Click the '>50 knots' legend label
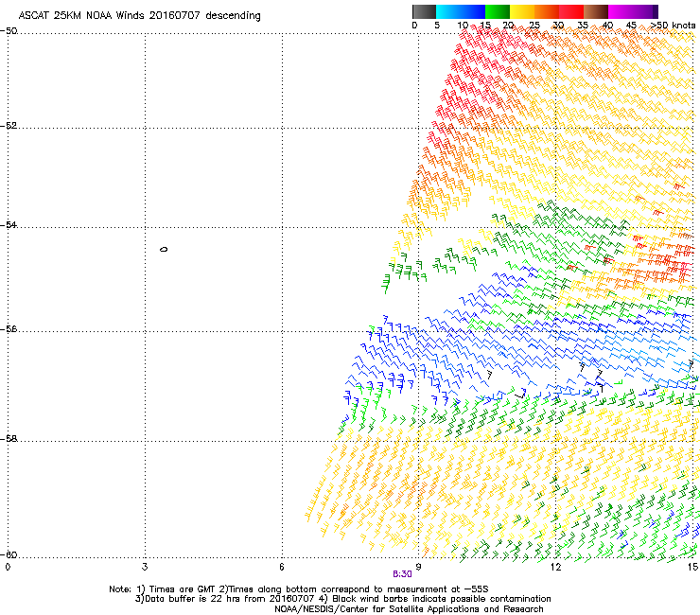The height and width of the screenshot is (615, 700). (x=673, y=26)
